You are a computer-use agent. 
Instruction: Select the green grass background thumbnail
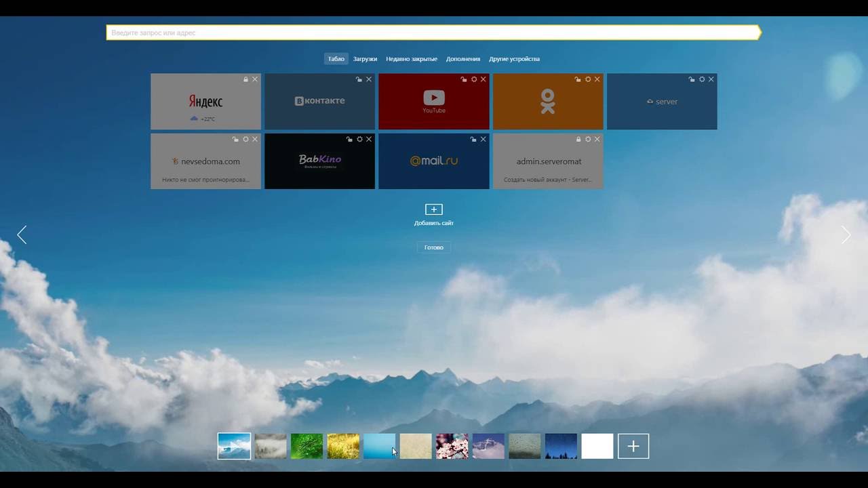point(307,446)
